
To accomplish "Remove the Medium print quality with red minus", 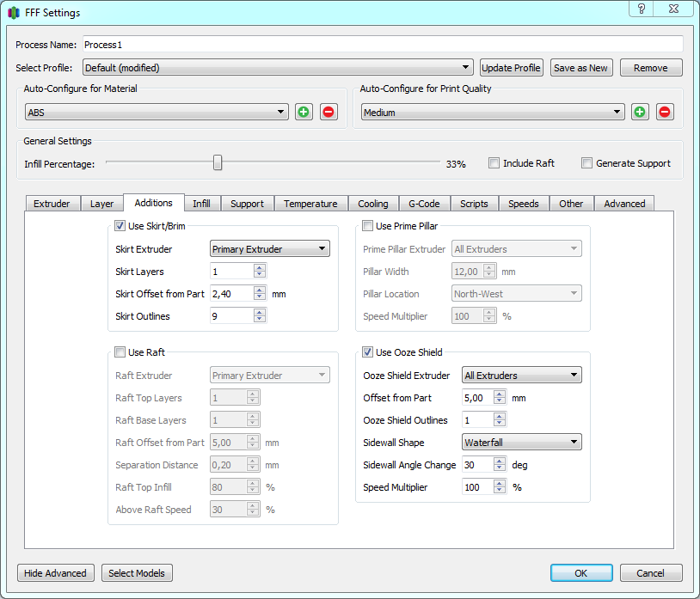I will click(665, 112).
